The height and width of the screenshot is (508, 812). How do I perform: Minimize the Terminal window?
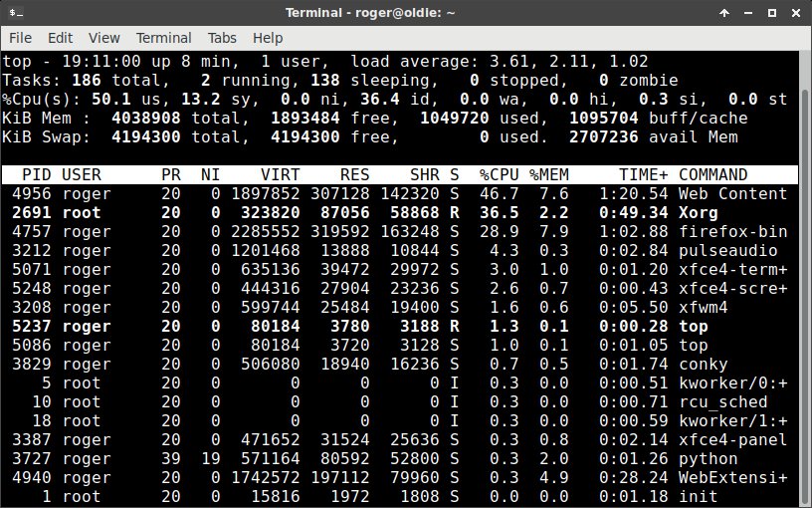(x=748, y=13)
